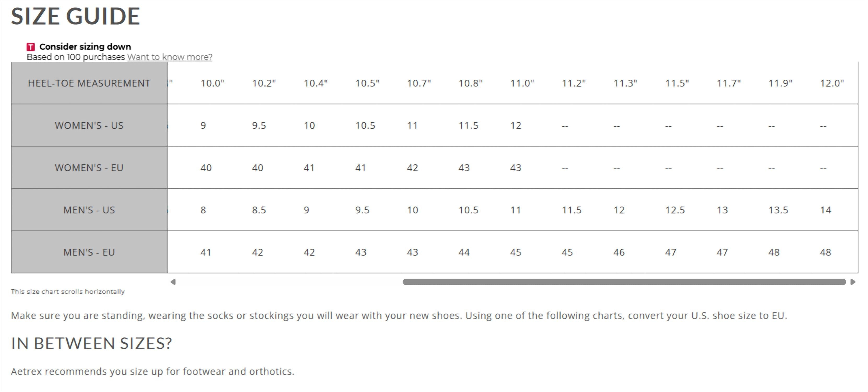Screen dimensions: 868x392
Task: Pick Men's US size 14 cell
Action: coord(825,210)
